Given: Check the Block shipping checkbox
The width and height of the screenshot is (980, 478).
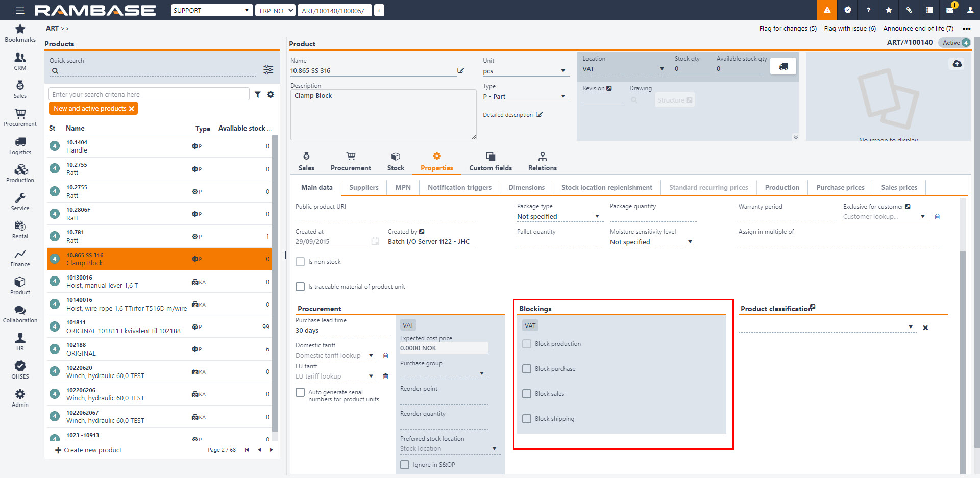Looking at the screenshot, I should (x=527, y=419).
